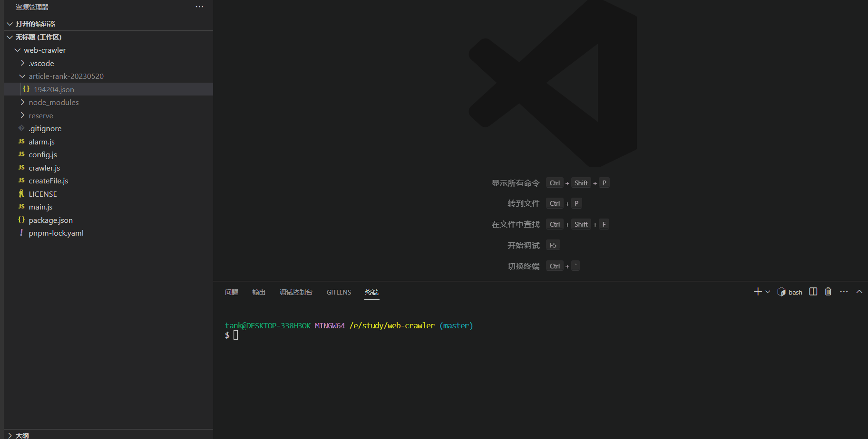Open the terminal launch profile dropdown arrow
The image size is (868, 439).
coord(767,291)
